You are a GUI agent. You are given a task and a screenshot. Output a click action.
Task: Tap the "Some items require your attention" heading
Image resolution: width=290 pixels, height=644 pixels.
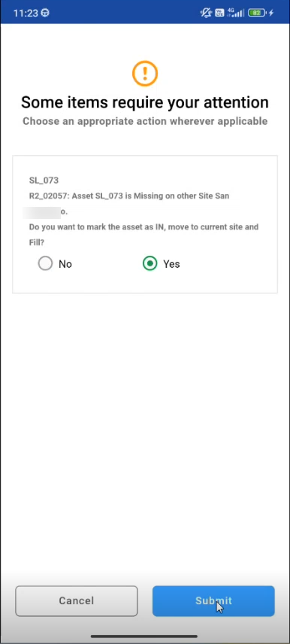point(145,102)
